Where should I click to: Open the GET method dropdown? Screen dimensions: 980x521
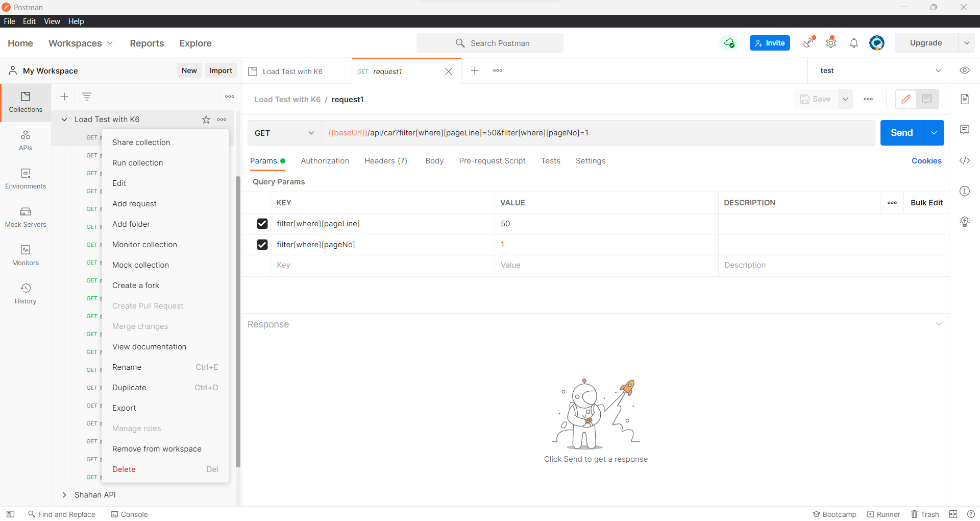[284, 133]
